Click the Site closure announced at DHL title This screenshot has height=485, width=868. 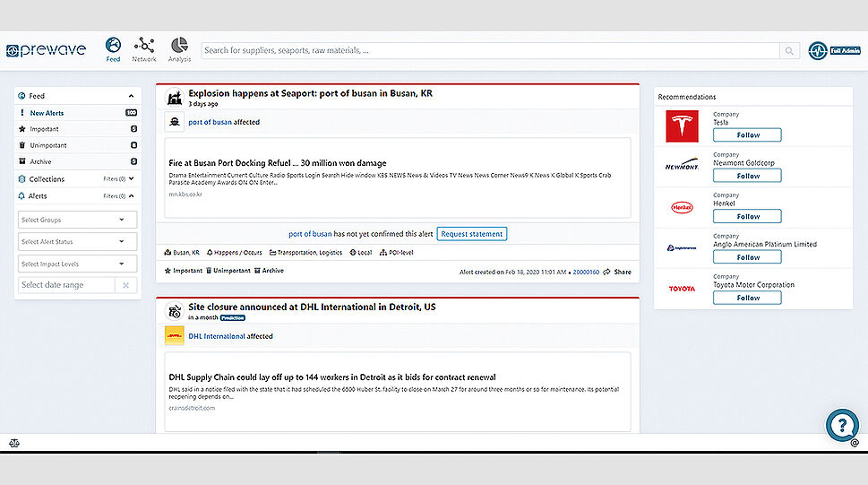point(312,307)
